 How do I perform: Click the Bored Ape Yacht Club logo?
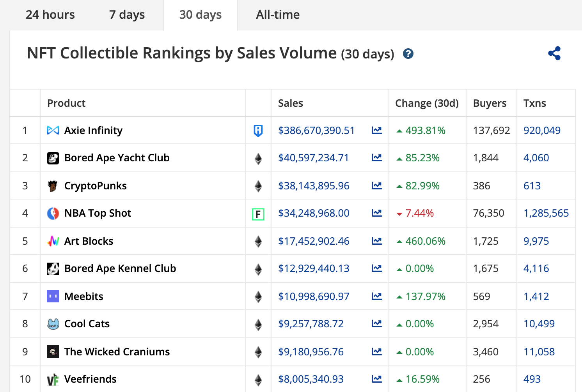pos(53,158)
